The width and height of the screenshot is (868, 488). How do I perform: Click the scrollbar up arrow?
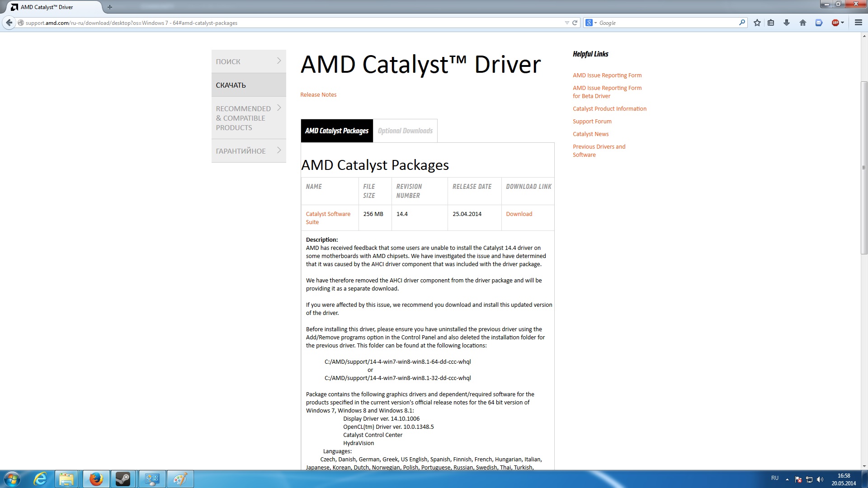tap(864, 37)
